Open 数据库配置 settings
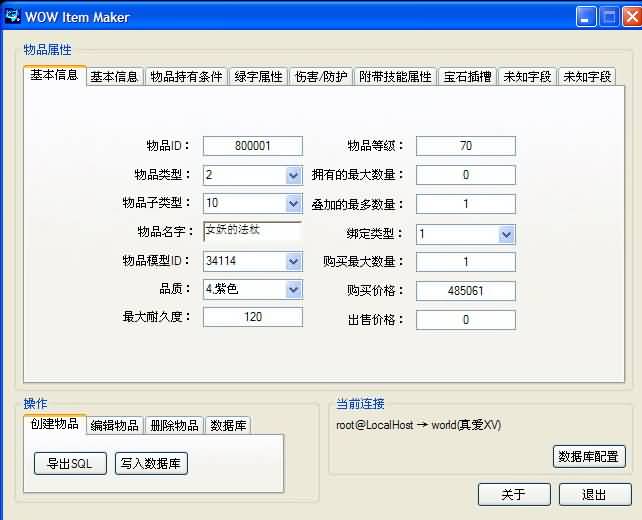This screenshot has height=520, width=642. coord(589,456)
